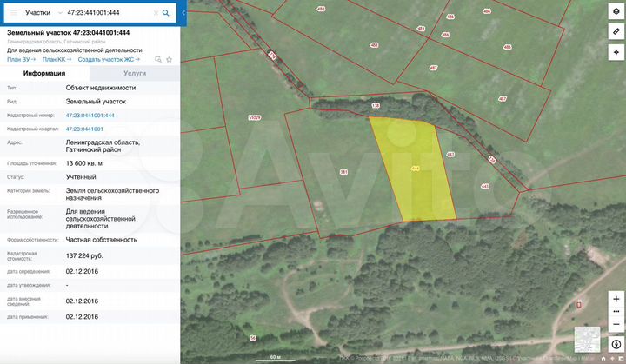
Task: Click the basemap preview thumbnail
Action: pyautogui.click(x=587, y=340)
